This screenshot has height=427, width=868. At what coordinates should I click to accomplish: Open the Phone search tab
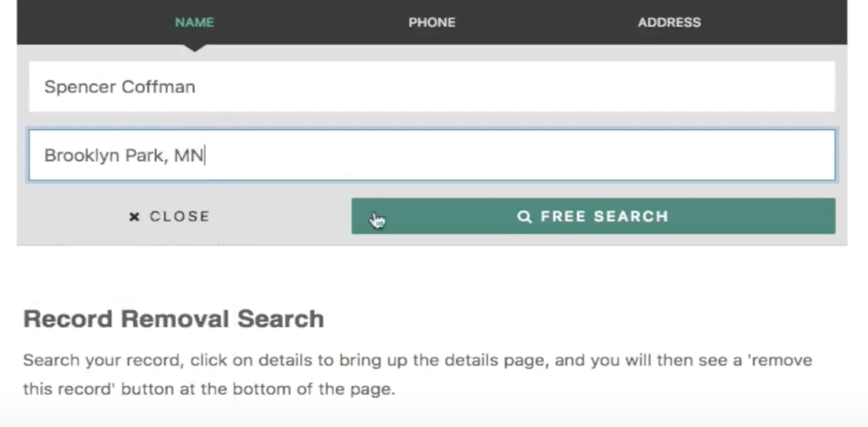click(x=431, y=22)
